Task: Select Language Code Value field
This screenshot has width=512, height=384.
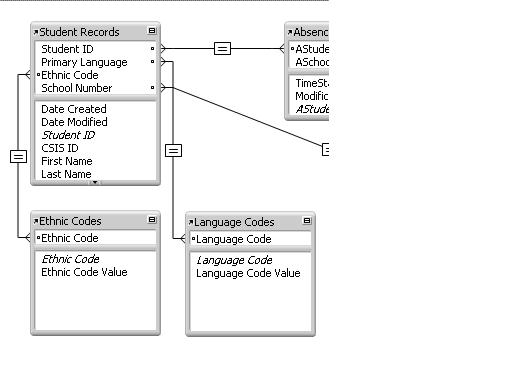Action: pos(248,273)
